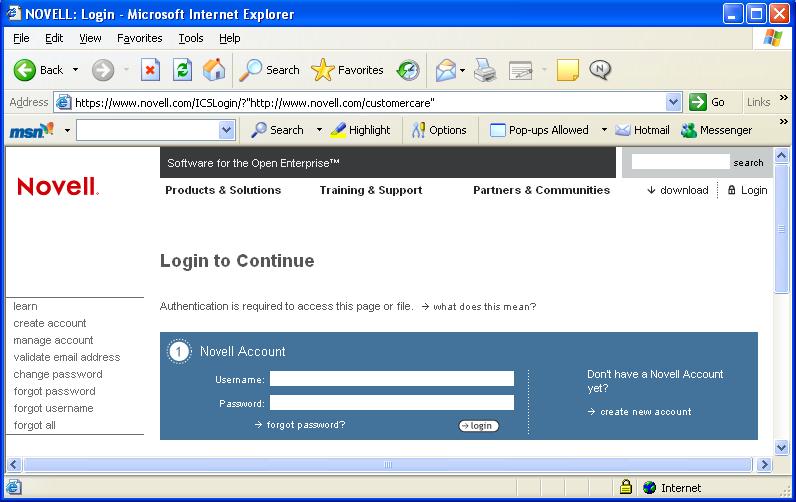Screen dimensions: 796x502
Task: Click the Refresh page icon
Action: (182, 70)
